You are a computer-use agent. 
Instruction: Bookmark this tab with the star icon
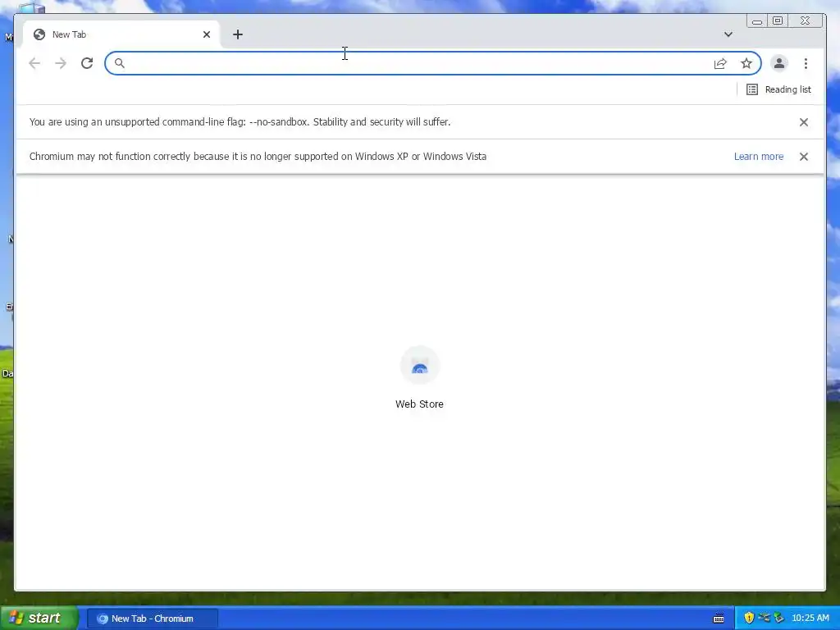(x=746, y=63)
